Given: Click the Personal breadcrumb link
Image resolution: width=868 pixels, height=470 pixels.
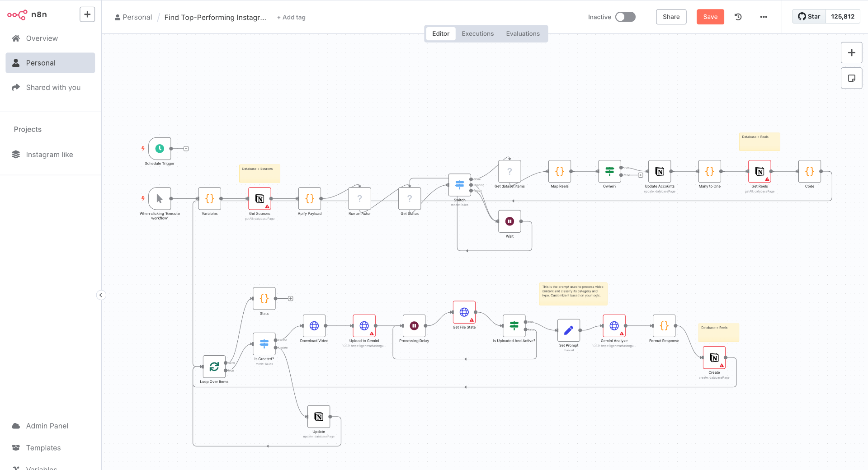Looking at the screenshot, I should tap(133, 17).
